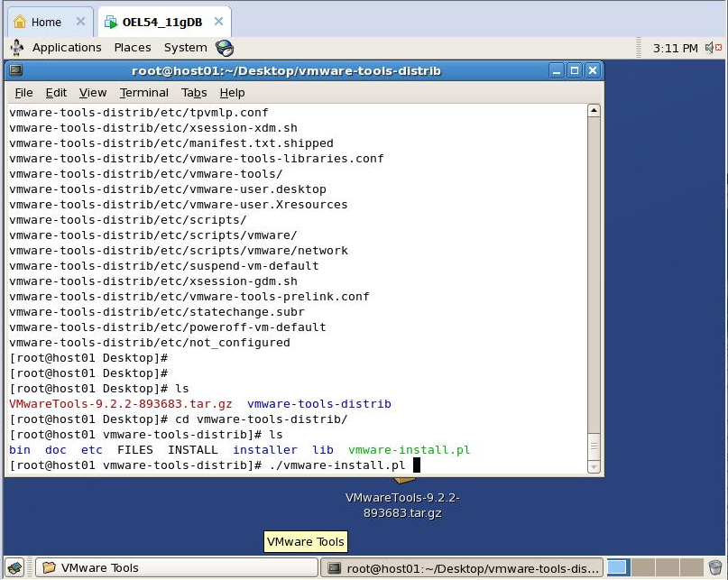Click the 3:11 PM clock
The width and height of the screenshot is (728, 580).
(675, 49)
